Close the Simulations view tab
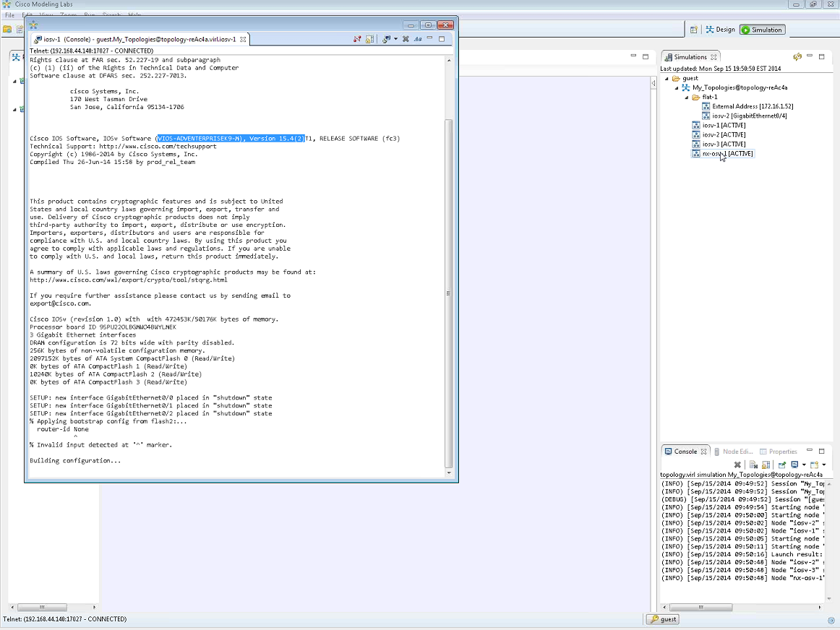Screen dimensions: 840x630 click(713, 57)
